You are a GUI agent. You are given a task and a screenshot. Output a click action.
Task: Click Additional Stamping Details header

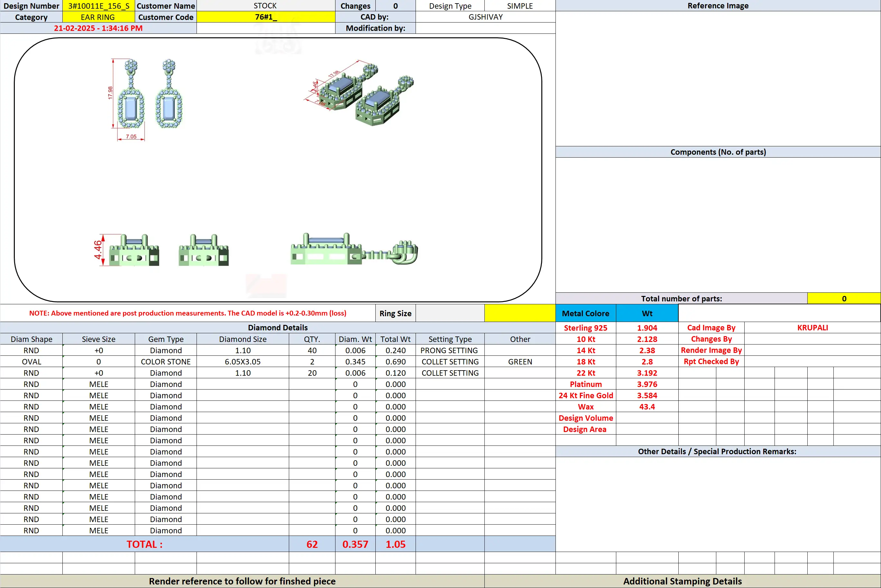[x=682, y=581]
